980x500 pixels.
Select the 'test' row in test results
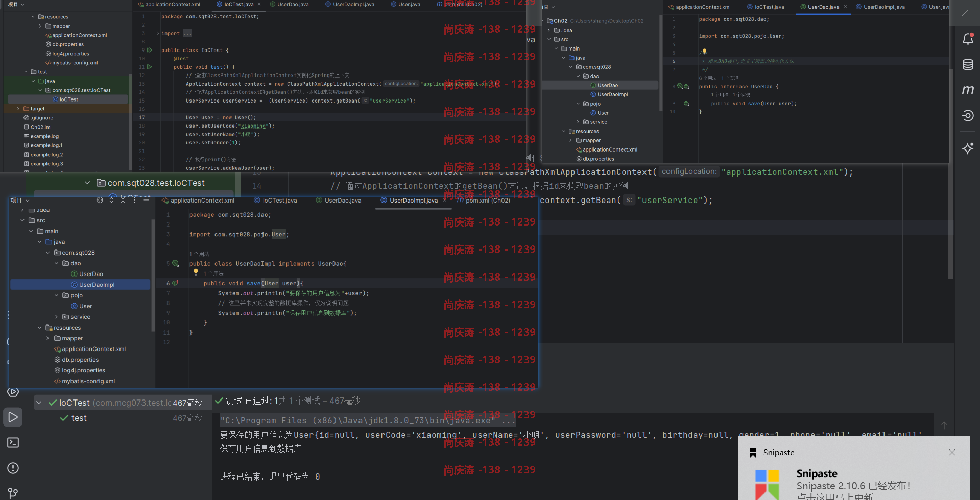(x=79, y=418)
